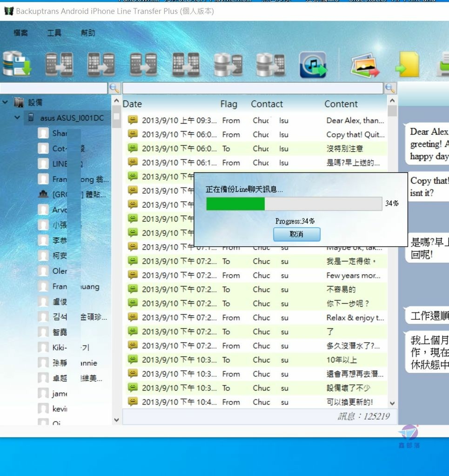This screenshot has height=476, width=449.
Task: Select the 還會再想再去潛... message row
Action: pos(256,374)
